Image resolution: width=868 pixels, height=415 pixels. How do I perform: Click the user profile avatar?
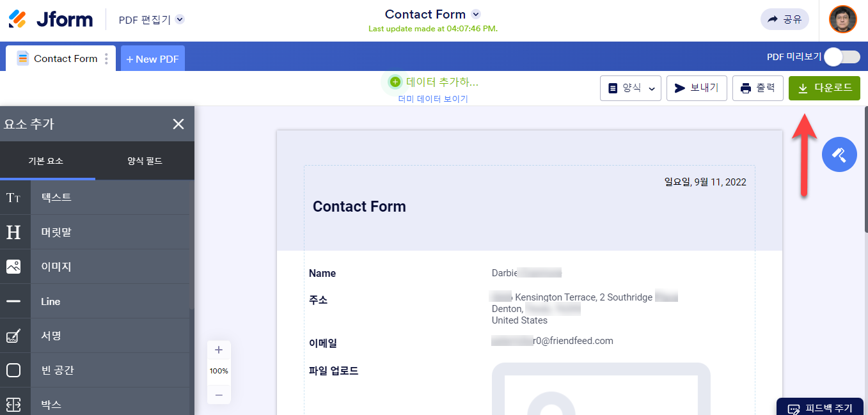[842, 19]
